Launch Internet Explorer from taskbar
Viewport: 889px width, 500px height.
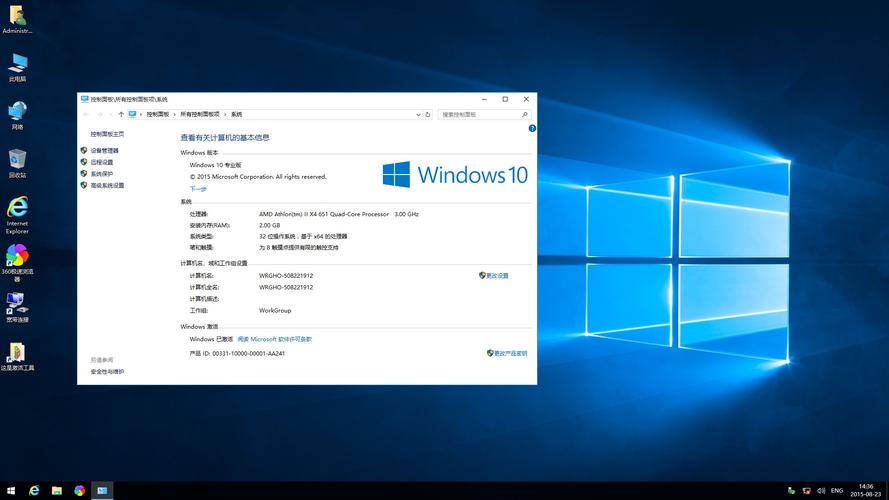pos(34,490)
